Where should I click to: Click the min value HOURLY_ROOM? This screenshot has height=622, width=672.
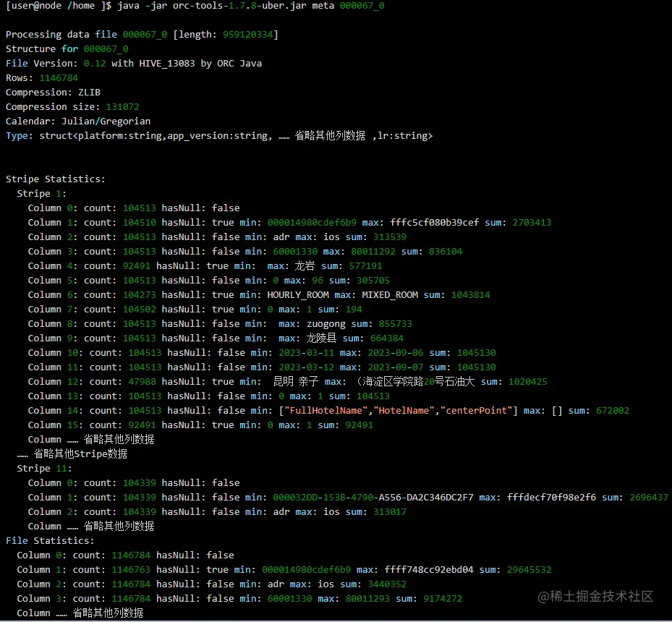pyautogui.click(x=298, y=295)
